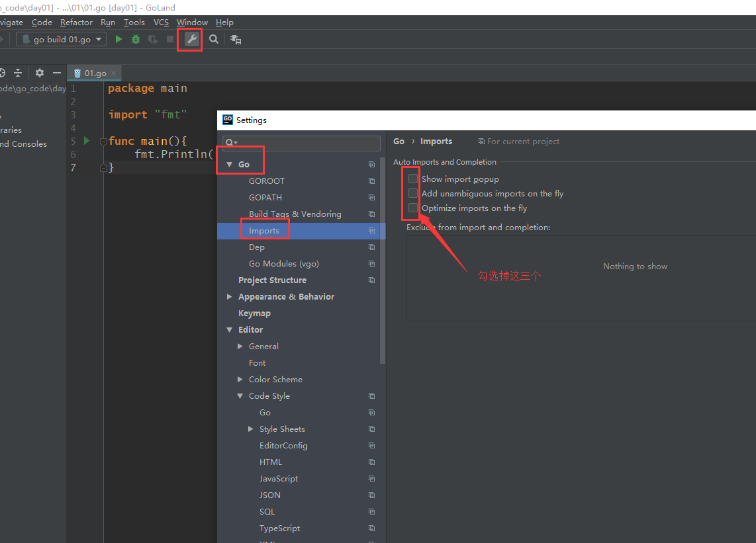Check Add unambiguous imports on the fly
Screen dimensions: 756x543
[x=413, y=193]
